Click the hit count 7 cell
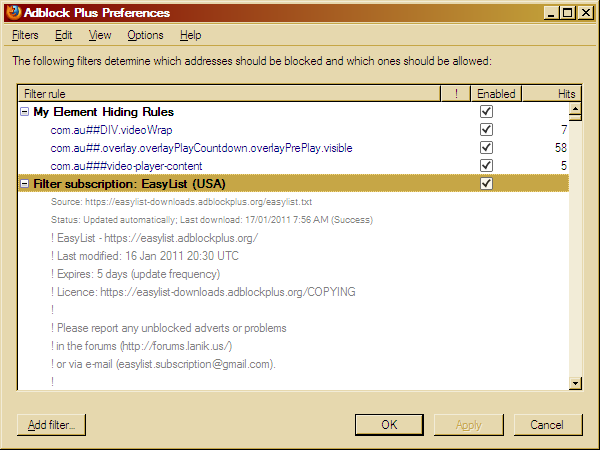The height and width of the screenshot is (450, 600). pos(564,130)
